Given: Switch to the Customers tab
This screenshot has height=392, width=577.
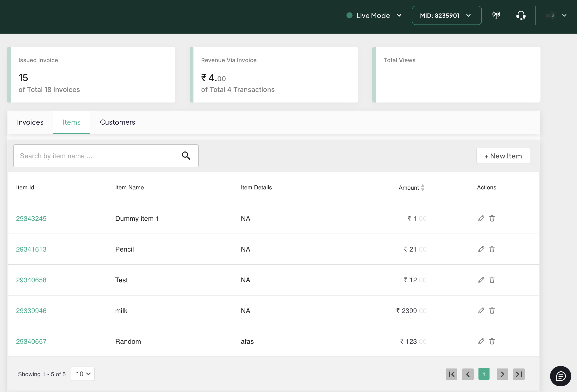Looking at the screenshot, I should pos(118,122).
